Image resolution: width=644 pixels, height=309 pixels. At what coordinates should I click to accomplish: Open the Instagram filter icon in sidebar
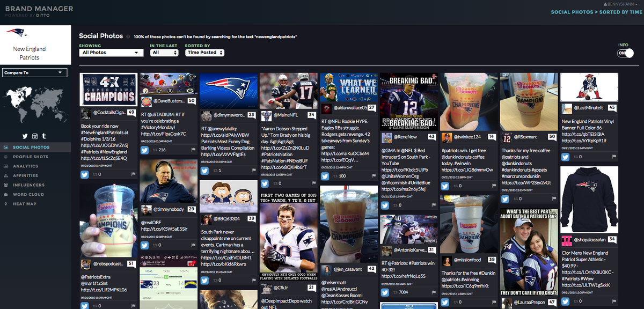point(34,136)
